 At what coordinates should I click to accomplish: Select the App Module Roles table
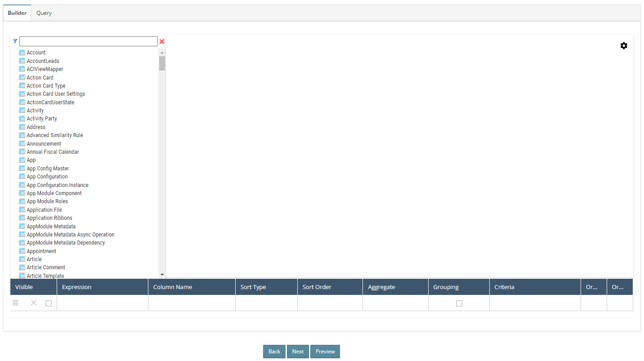(x=47, y=201)
